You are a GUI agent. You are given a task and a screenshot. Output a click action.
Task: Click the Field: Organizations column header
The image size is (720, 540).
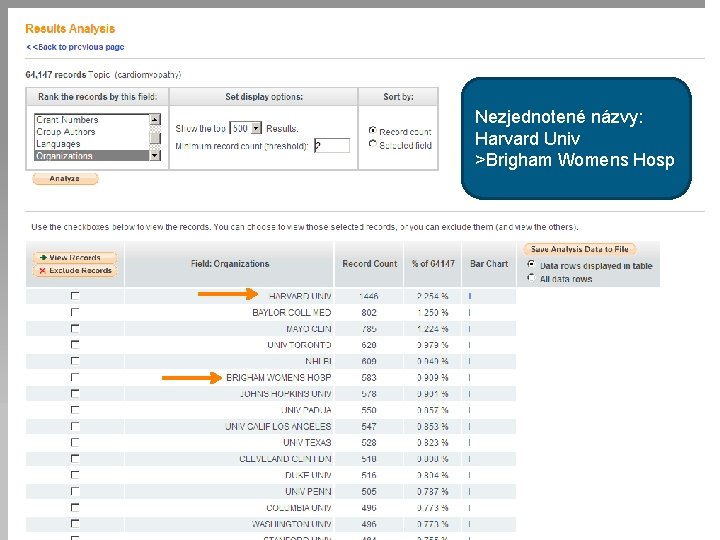click(x=230, y=264)
